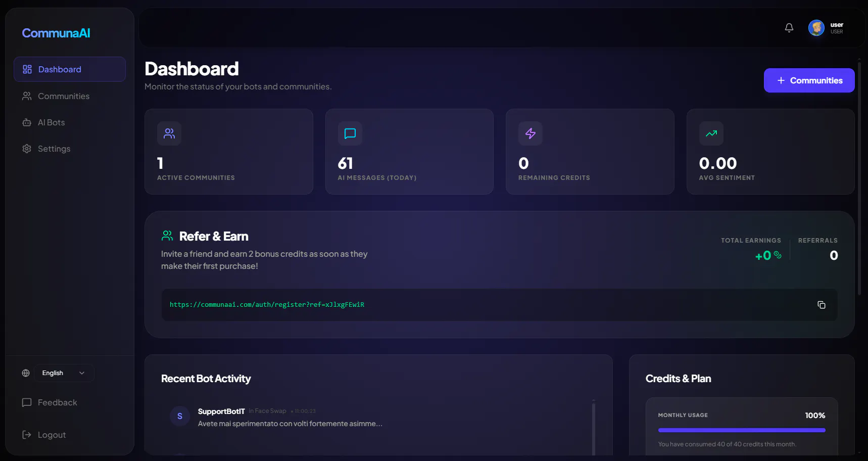
Task: Click the 'consumed 40 of 40 credits' text
Action: point(727,444)
